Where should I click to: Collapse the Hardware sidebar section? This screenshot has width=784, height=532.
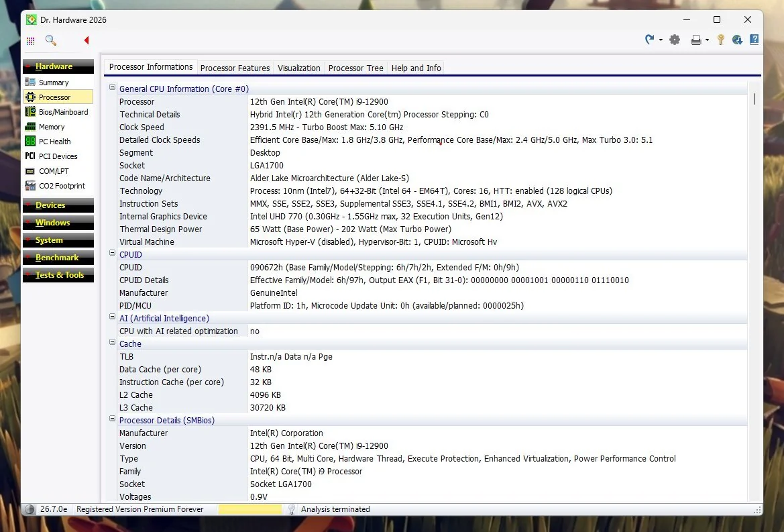[58, 66]
